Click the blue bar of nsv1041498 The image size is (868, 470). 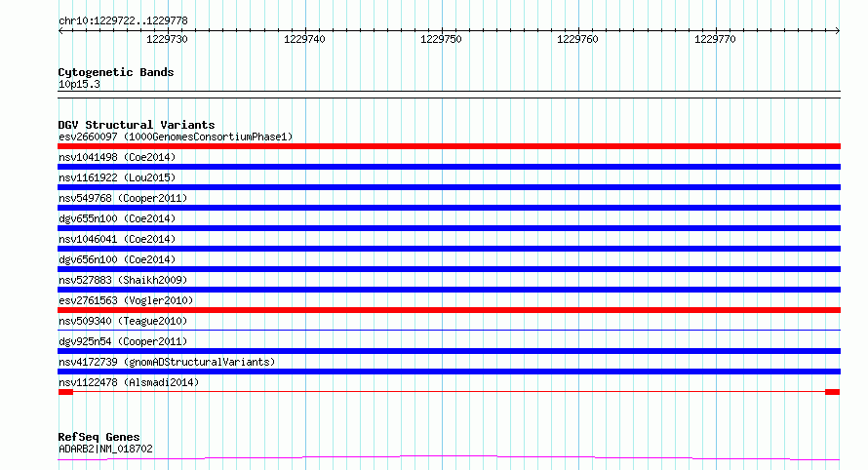(449, 167)
